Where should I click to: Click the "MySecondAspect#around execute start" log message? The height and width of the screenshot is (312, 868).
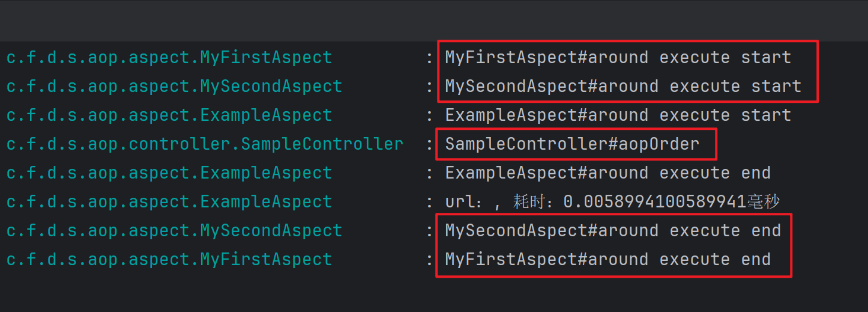pyautogui.click(x=622, y=87)
